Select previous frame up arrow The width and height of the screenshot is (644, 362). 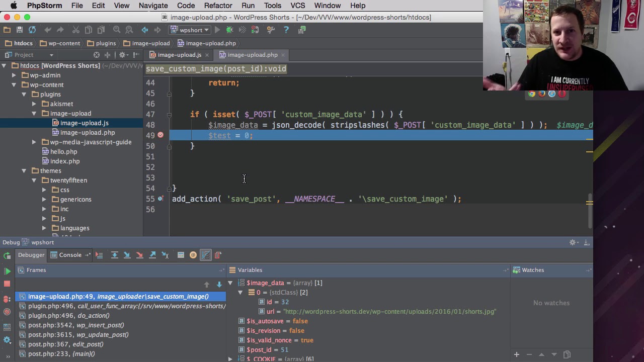point(206,285)
